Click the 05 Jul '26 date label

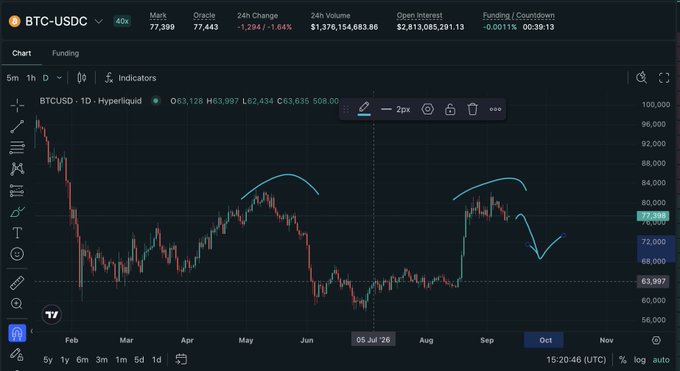point(373,340)
